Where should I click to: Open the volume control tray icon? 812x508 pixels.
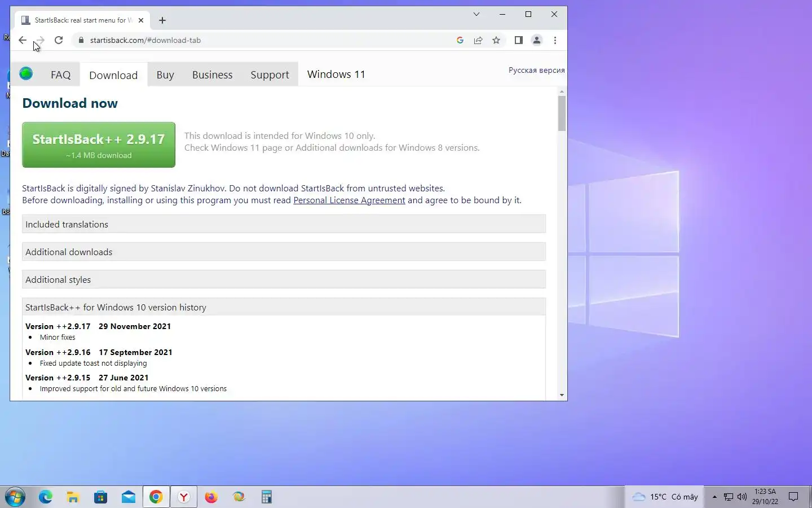(x=742, y=497)
